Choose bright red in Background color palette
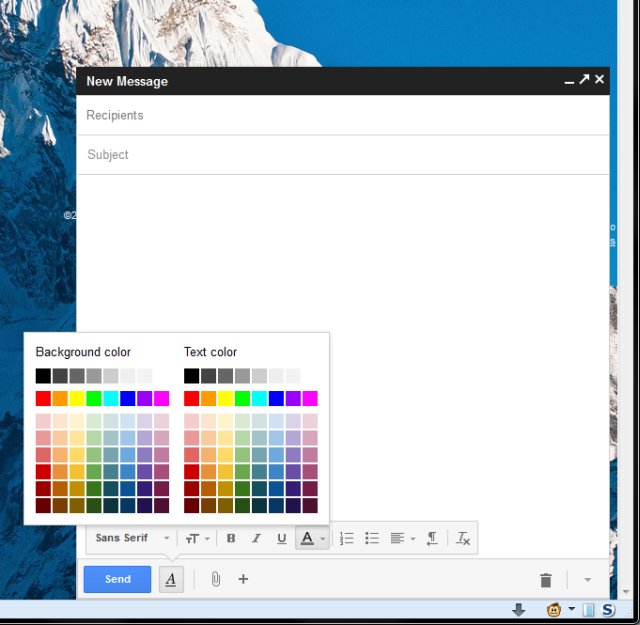The image size is (640, 625). [43, 398]
